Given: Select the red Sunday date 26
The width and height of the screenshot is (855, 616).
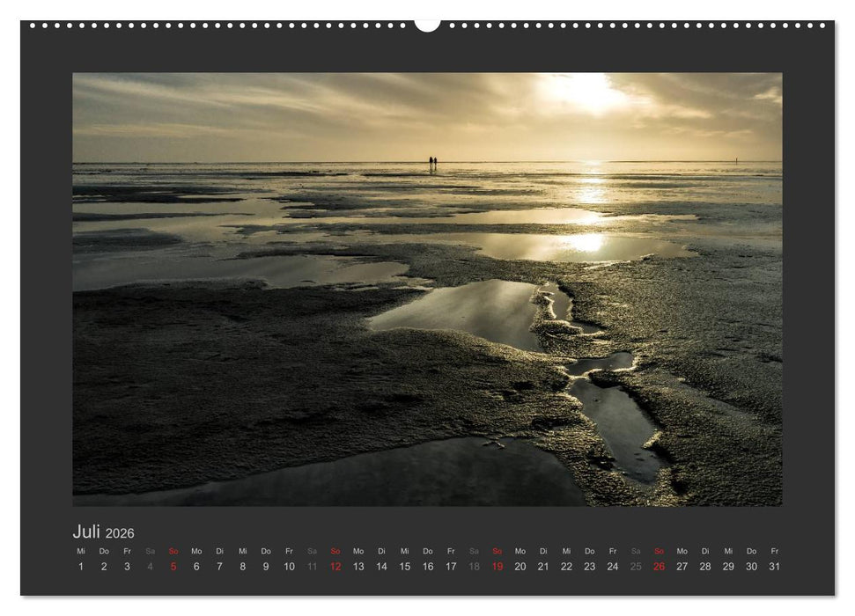Looking at the screenshot, I should [x=660, y=568].
